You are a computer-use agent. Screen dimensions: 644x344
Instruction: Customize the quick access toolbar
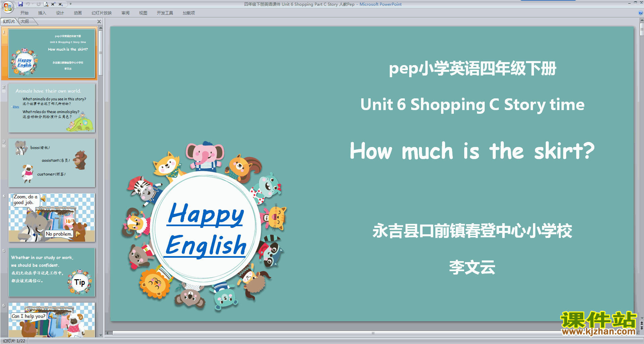click(70, 4)
